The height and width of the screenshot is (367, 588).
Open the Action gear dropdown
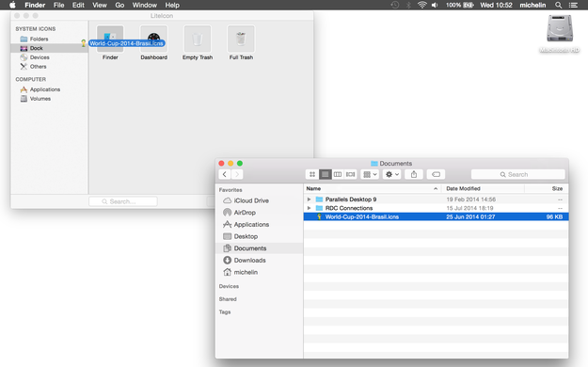tap(392, 174)
